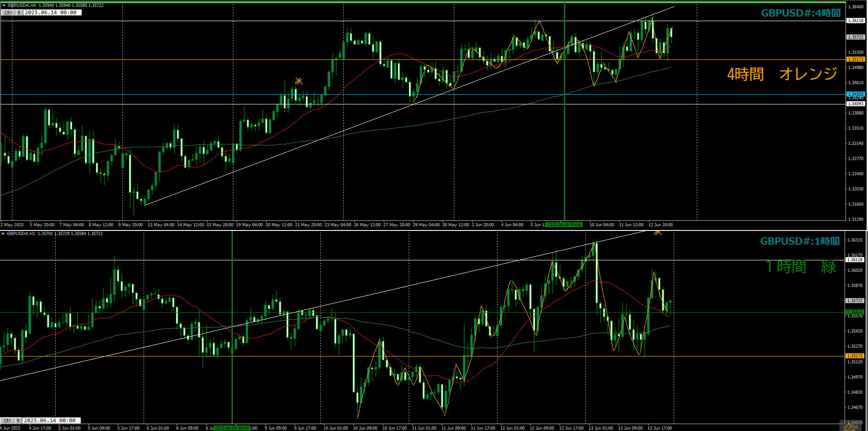Click the 1.35722 current price on H4 scale

856,37
